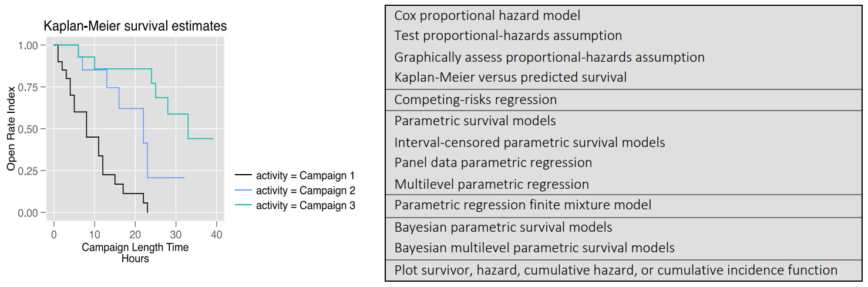Click the Open Rate Index axis label
Screen dimensions: 868x287
[11, 128]
